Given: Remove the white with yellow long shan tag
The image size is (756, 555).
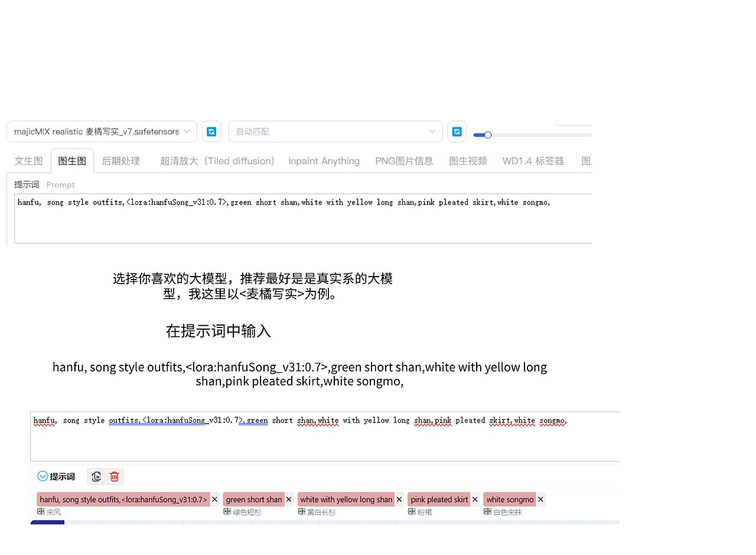Looking at the screenshot, I should point(399,499).
